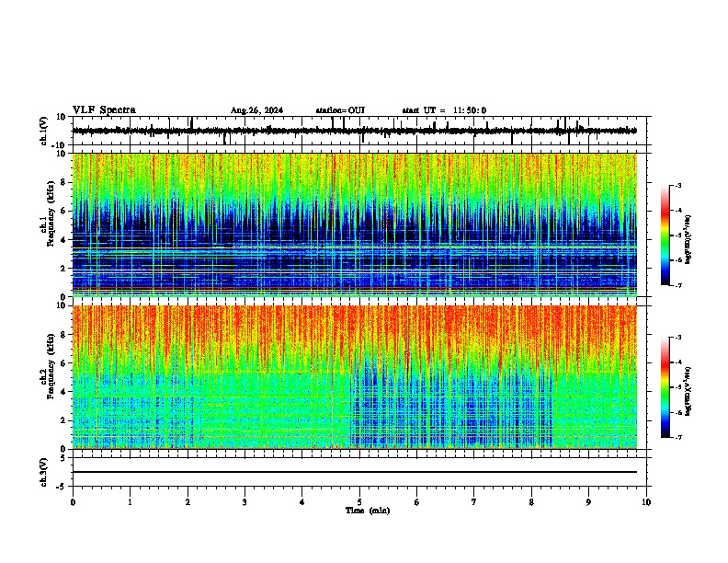This screenshot has height=563, width=728.
Task: Click the ch.2 colorbar "log(PSD)" label
Action: 688,391
